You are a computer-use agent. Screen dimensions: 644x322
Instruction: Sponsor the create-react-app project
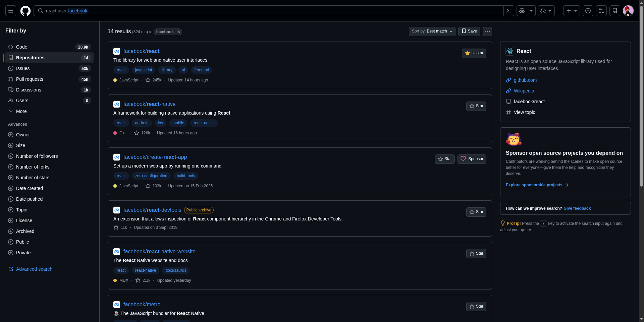(x=472, y=159)
